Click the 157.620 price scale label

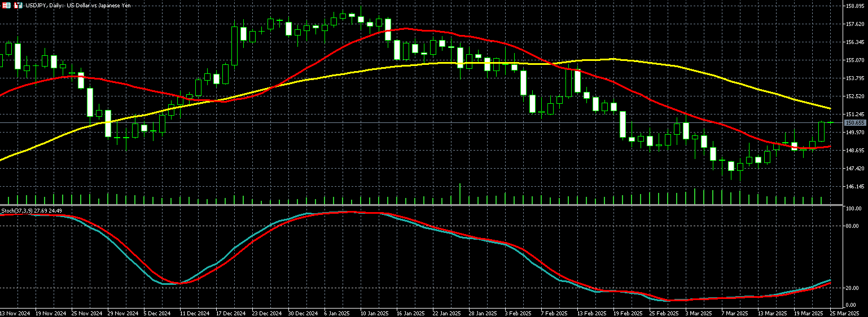click(x=855, y=24)
